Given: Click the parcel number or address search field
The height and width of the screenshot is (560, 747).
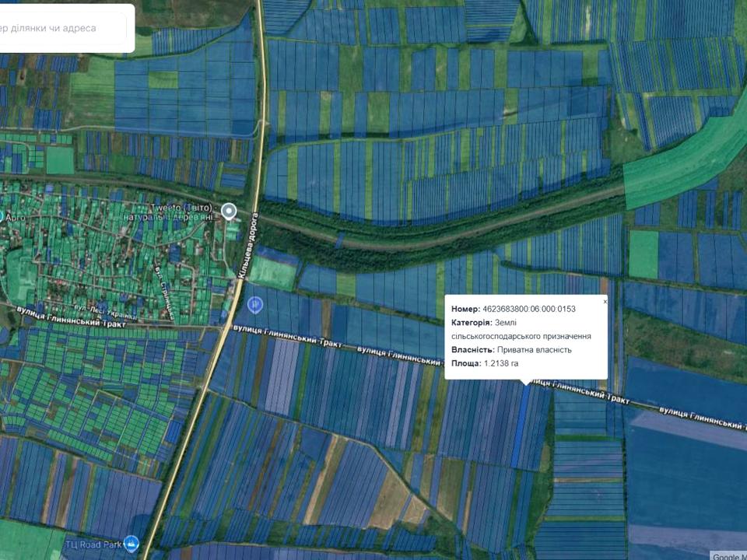Looking at the screenshot, I should (x=62, y=29).
